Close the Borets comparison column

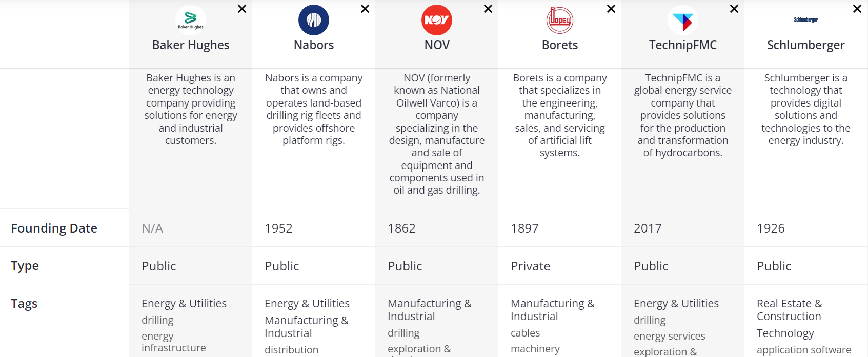(611, 9)
